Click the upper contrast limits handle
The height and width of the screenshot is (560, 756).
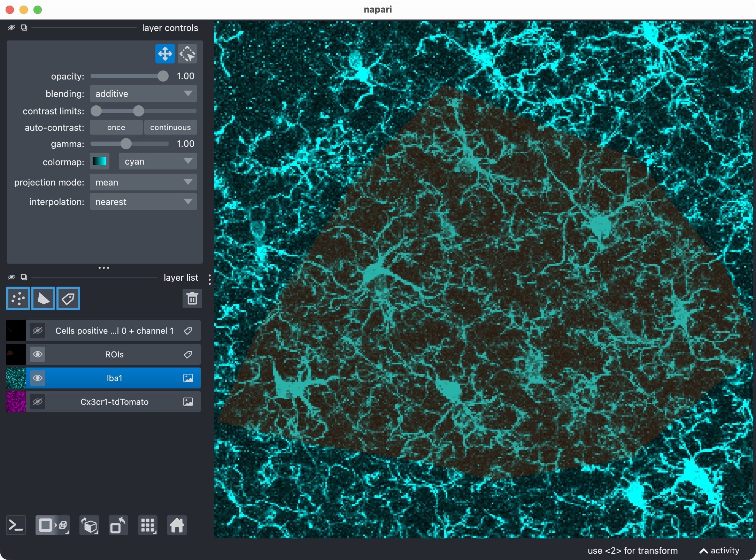pos(138,111)
